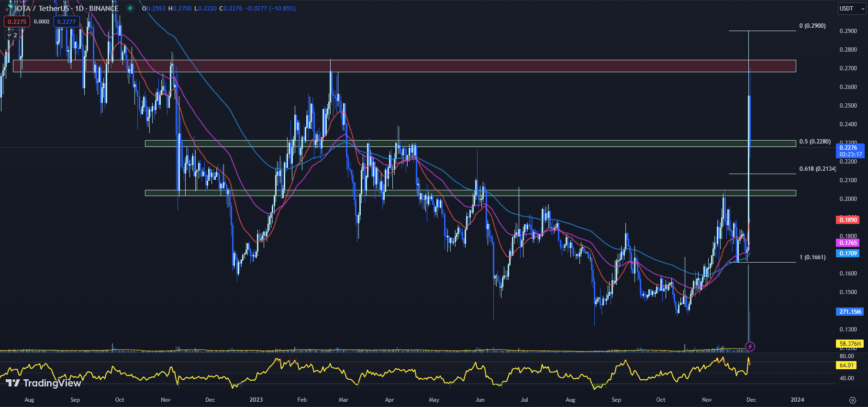Click the 2023 marker on time axis
Image resolution: width=868 pixels, height=407 pixels.
(256, 400)
